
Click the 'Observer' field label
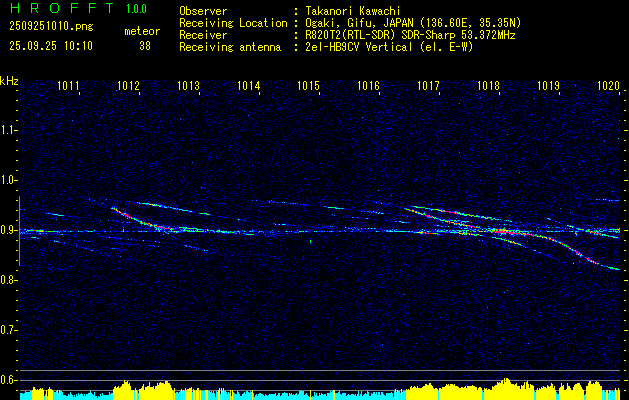[x=203, y=11]
